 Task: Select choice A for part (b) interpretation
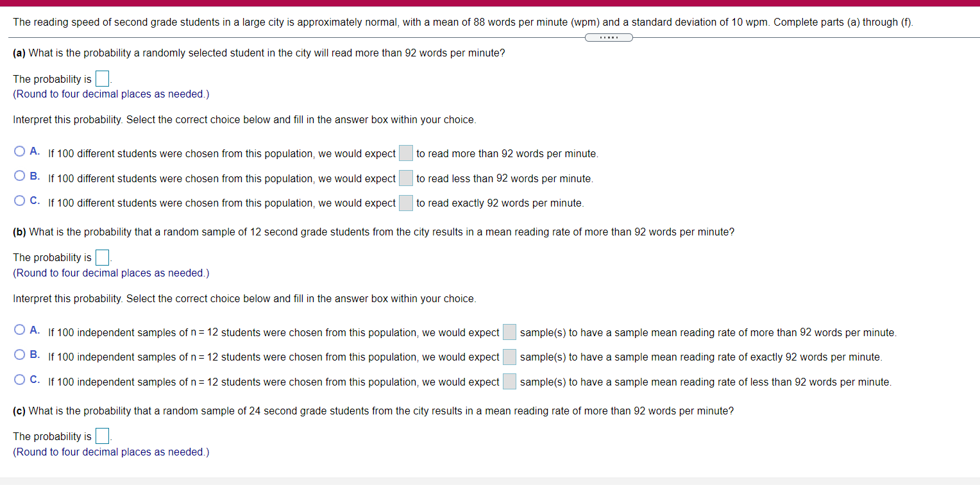pos(19,329)
